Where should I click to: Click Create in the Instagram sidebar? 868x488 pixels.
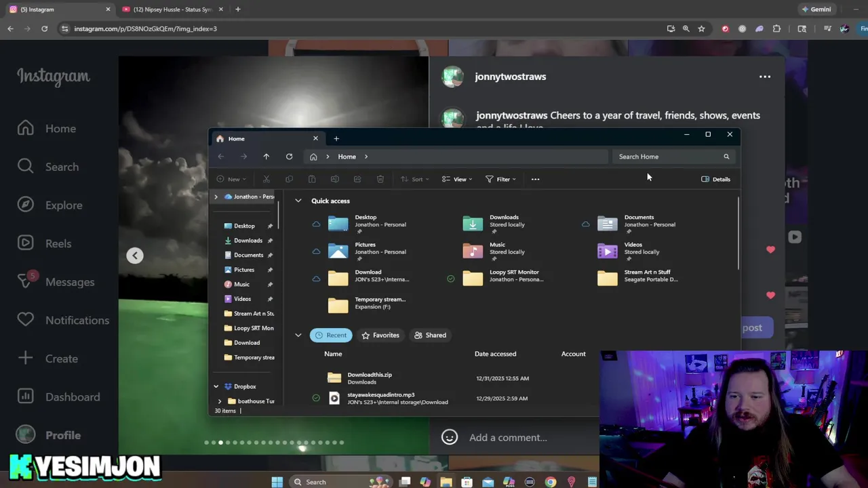pos(47,359)
